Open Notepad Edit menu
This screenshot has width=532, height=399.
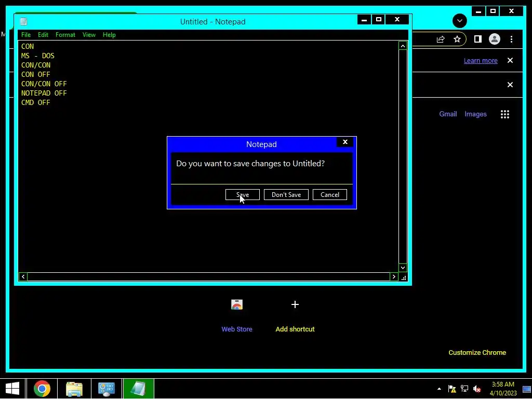tap(43, 35)
